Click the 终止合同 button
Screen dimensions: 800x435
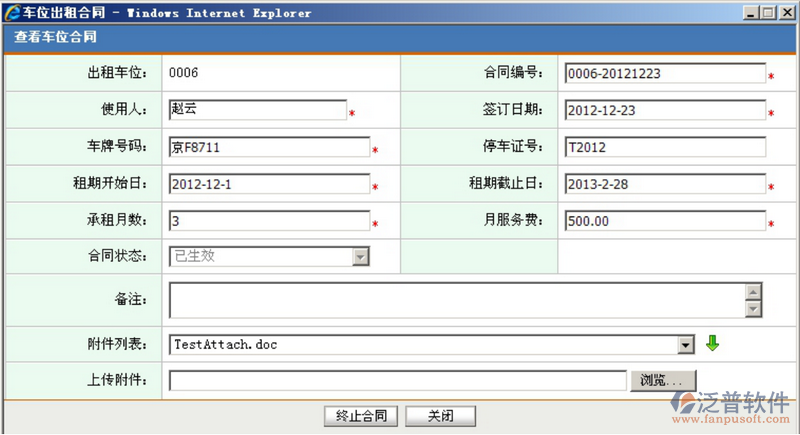click(x=361, y=416)
